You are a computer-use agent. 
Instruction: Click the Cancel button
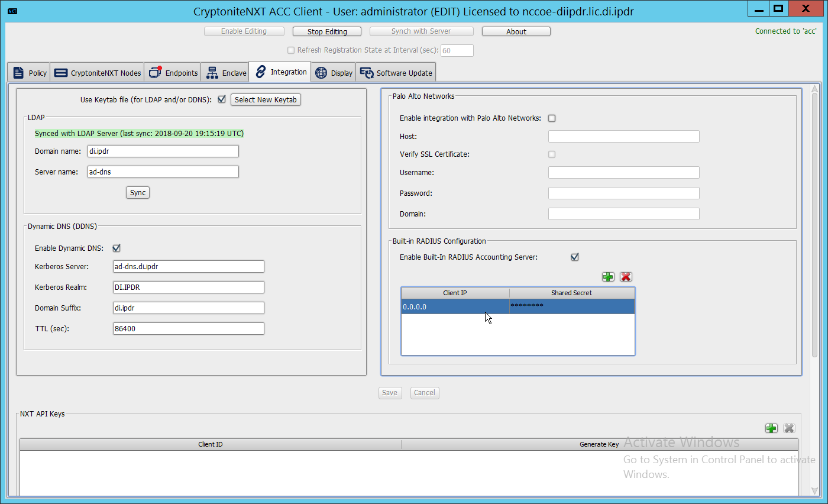point(425,393)
